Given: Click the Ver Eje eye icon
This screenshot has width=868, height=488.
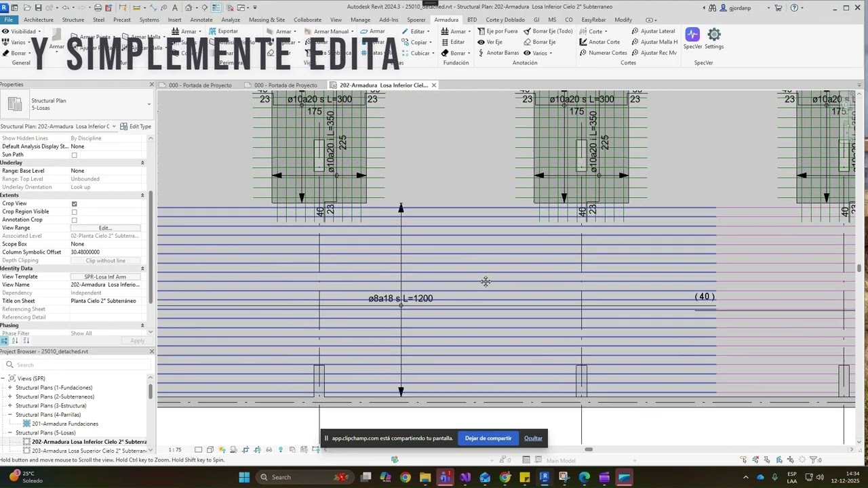Looking at the screenshot, I should point(481,42).
